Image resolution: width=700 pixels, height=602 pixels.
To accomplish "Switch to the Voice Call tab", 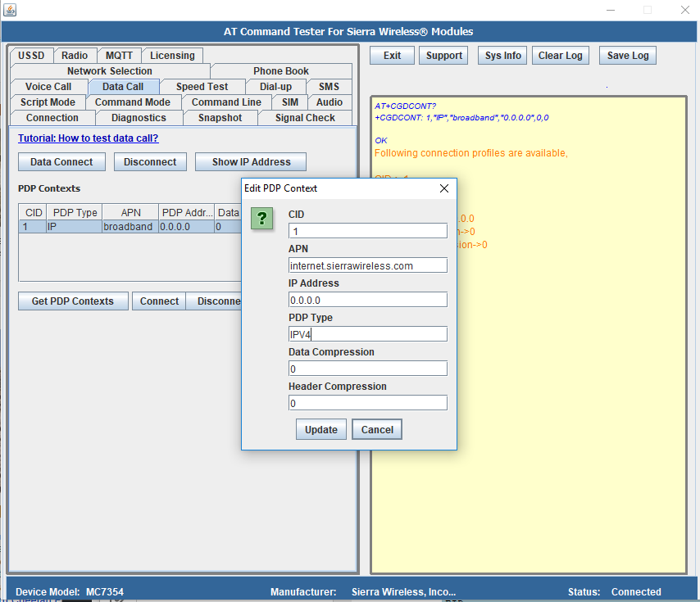I will coord(48,87).
